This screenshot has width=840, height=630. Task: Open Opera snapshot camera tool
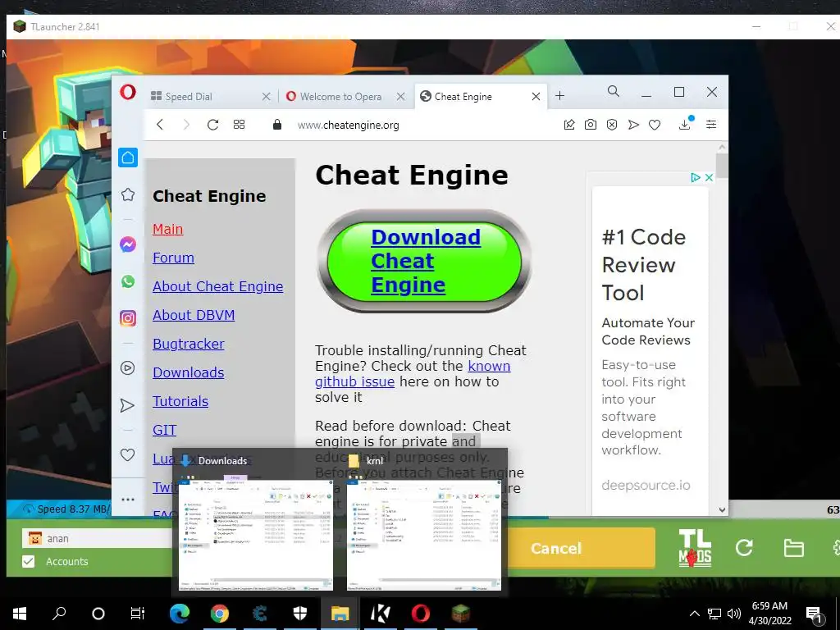coord(591,125)
